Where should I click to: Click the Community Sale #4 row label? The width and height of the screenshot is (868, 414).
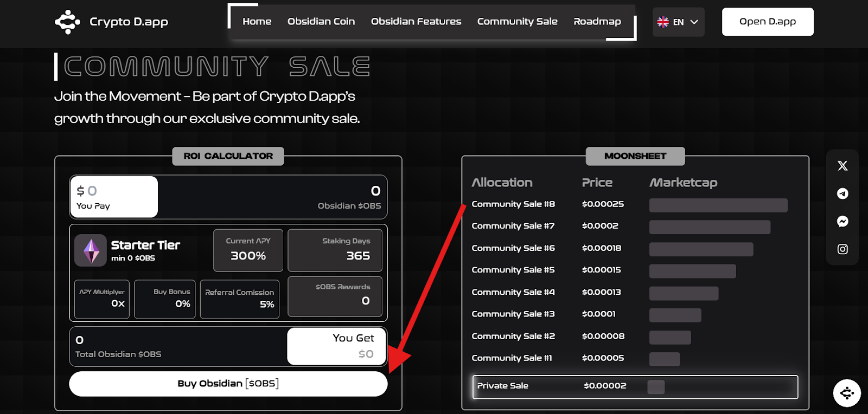click(513, 292)
